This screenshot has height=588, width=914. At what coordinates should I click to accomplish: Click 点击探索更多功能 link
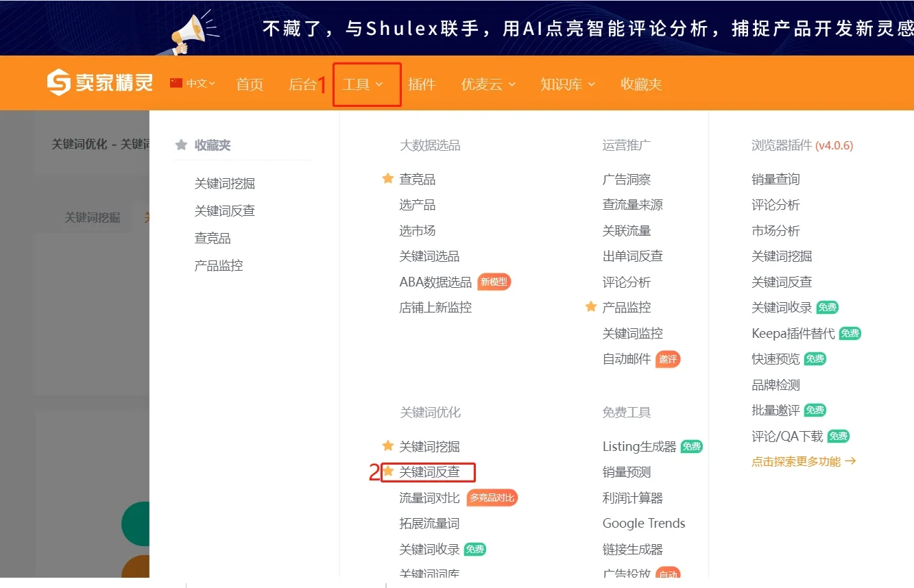804,462
